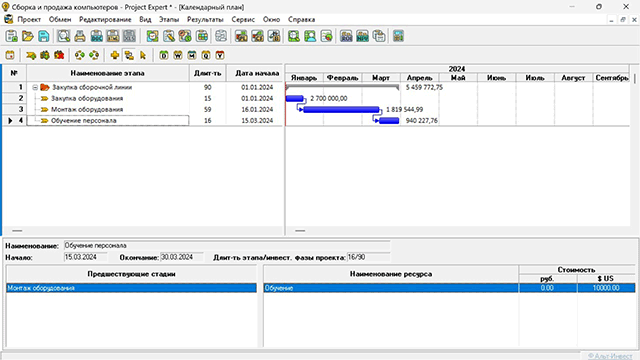Screen dimensions: 640x360
Task: Click the Наименование field showing Обучение персонала
Action: [x=227, y=246]
